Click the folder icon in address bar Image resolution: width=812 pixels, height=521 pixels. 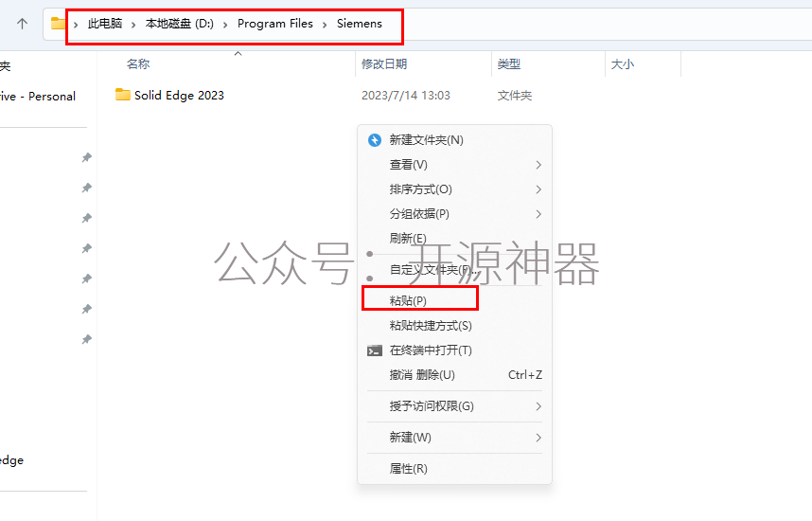point(59,24)
